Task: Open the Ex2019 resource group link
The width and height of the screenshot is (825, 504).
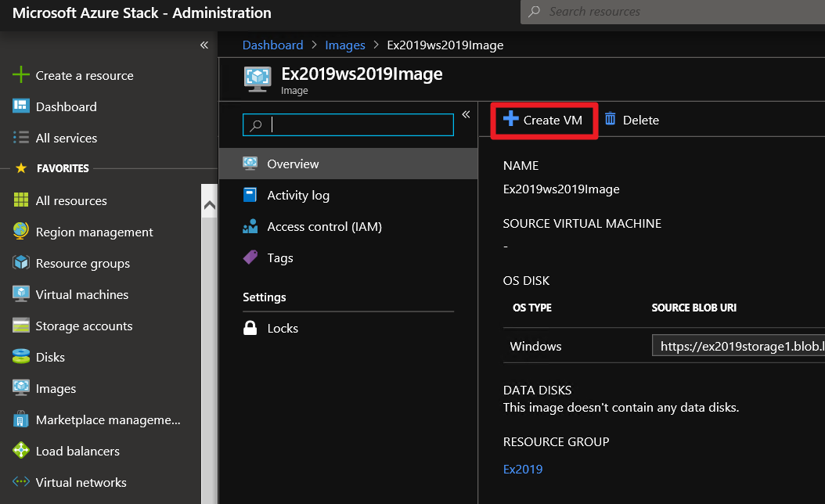Action: [523, 469]
